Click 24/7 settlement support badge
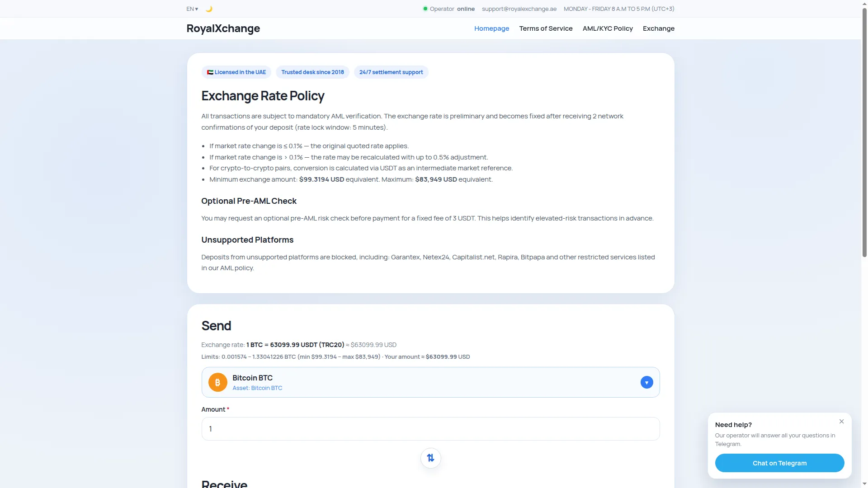Viewport: 868px width, 488px height. click(391, 72)
